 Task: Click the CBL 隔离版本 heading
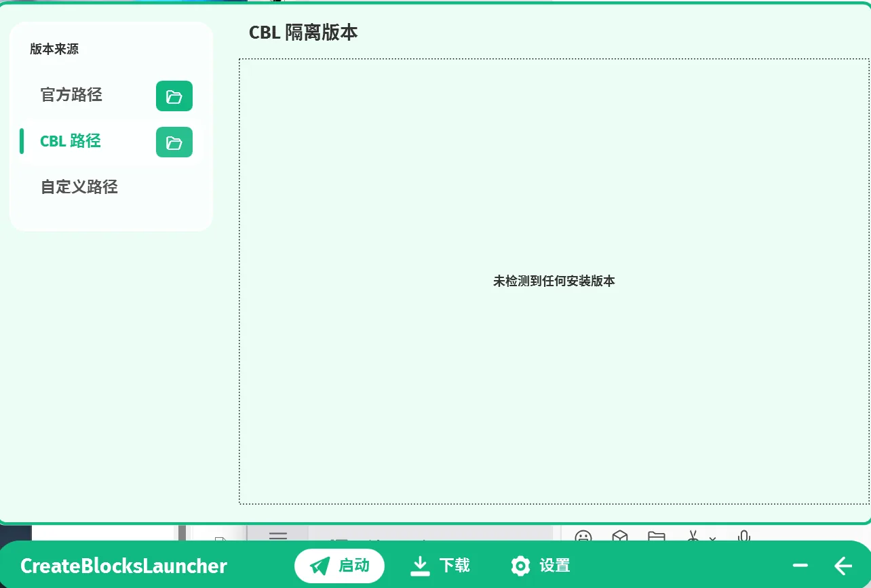coord(303,32)
